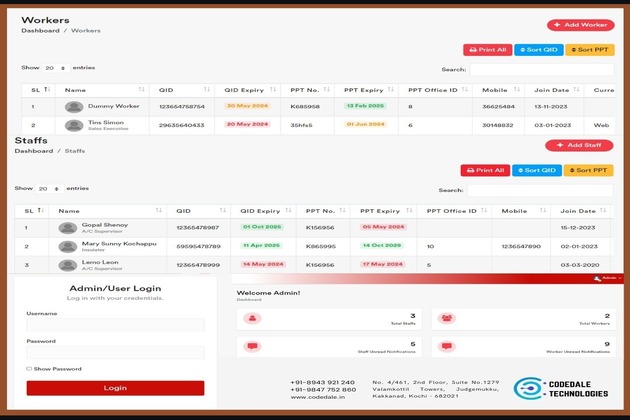This screenshot has height=420, width=630.
Task: Go to Dashboard via Workers breadcrumb
Action: (x=40, y=31)
